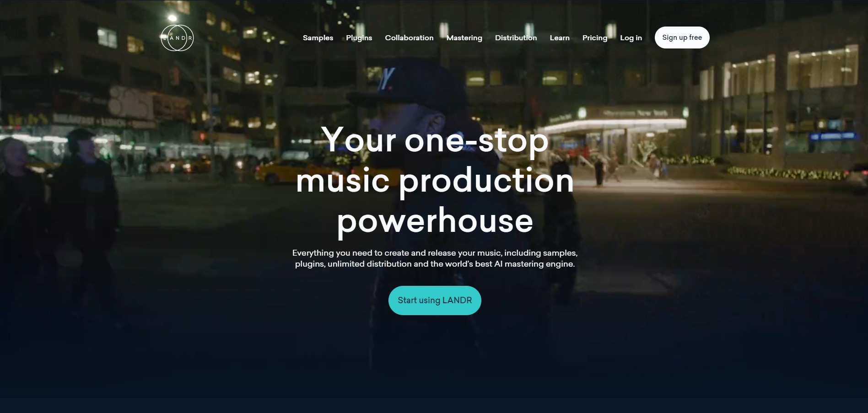Open the Plugins navigation item
The image size is (868, 413).
359,38
